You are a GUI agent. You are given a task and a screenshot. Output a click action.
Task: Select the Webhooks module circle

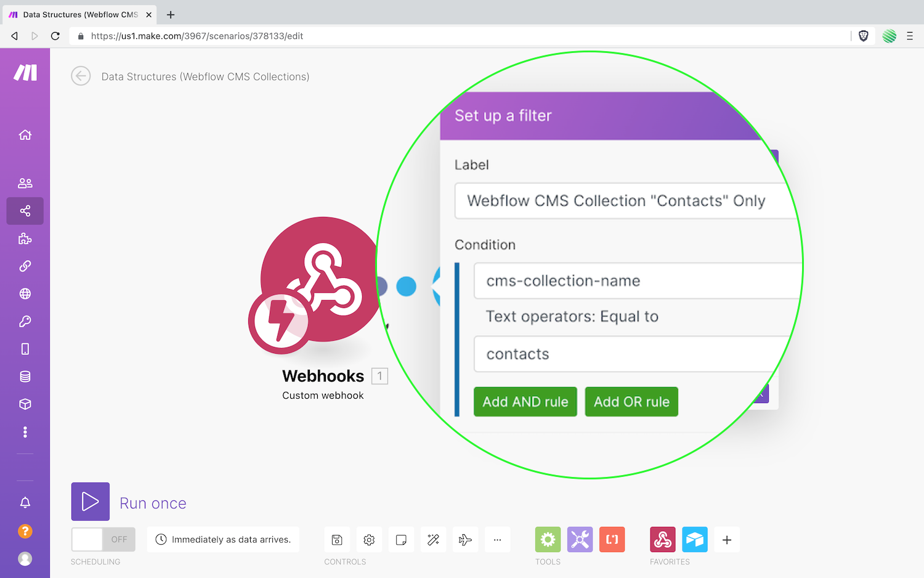[x=322, y=279]
